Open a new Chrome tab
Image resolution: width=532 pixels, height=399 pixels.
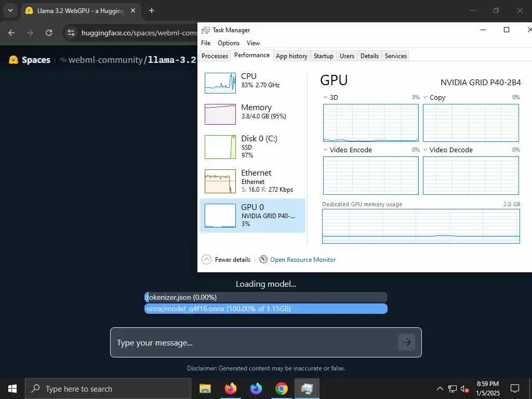tap(151, 10)
